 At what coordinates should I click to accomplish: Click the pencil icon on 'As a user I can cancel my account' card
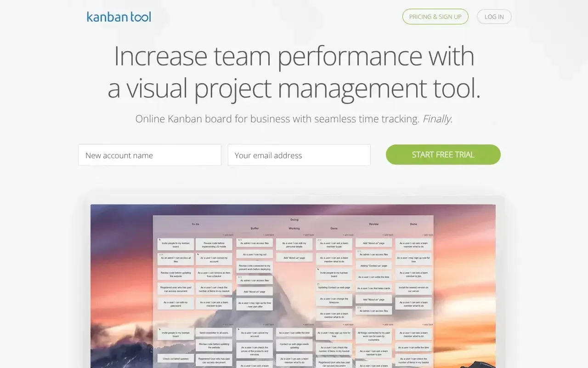(198, 254)
